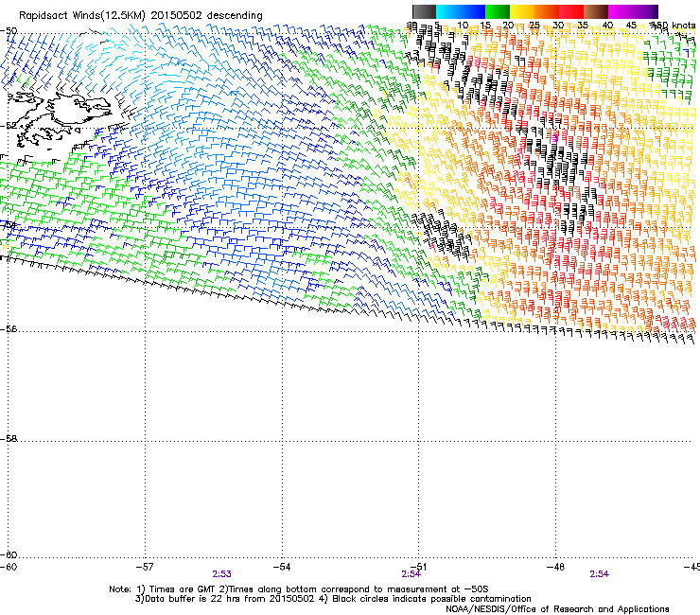700x615 pixels.
Task: Click the '-51' longitude axis label
Action: point(418,567)
